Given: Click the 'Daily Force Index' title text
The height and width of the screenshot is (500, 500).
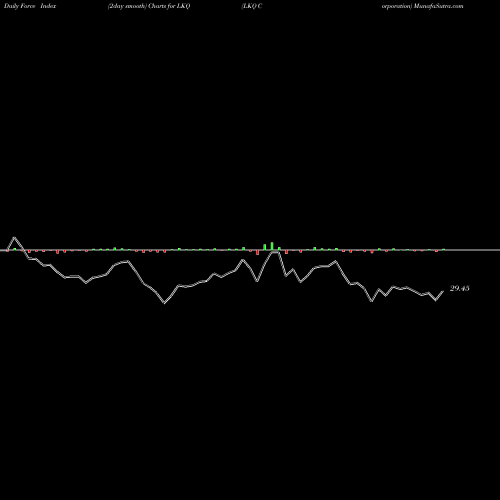Looking at the screenshot, I should pyautogui.click(x=30, y=6).
